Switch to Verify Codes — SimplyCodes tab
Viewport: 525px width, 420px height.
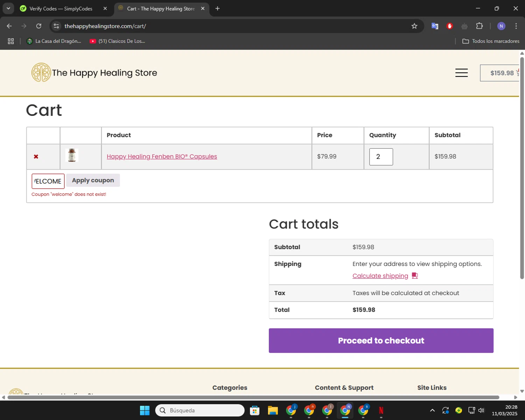61,9
